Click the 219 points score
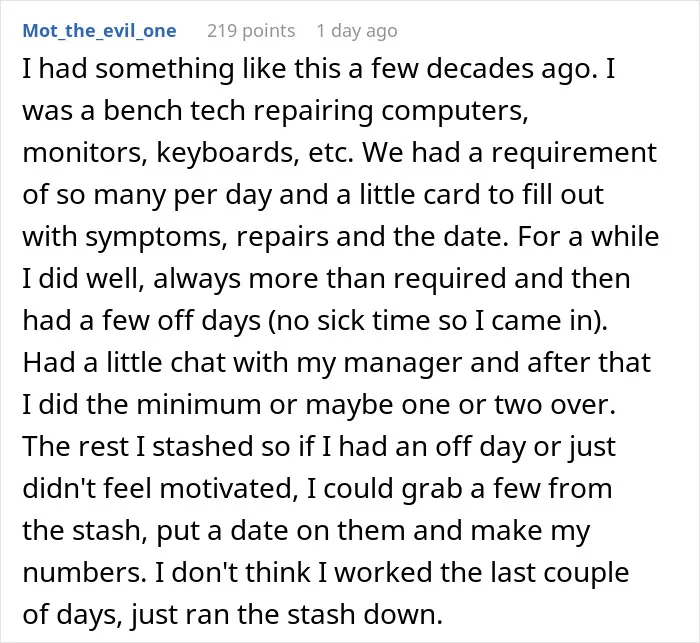 (x=251, y=31)
